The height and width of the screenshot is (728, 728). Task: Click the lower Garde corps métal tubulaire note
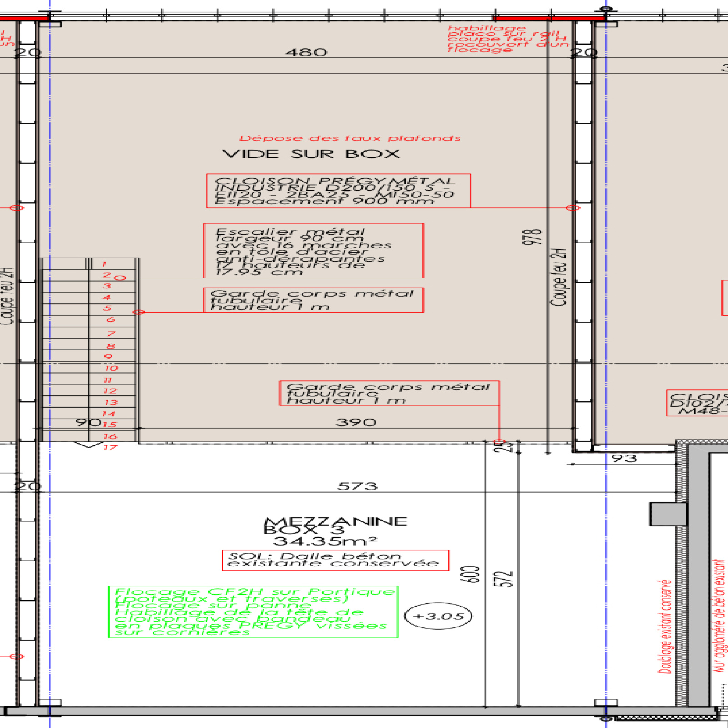click(x=389, y=393)
